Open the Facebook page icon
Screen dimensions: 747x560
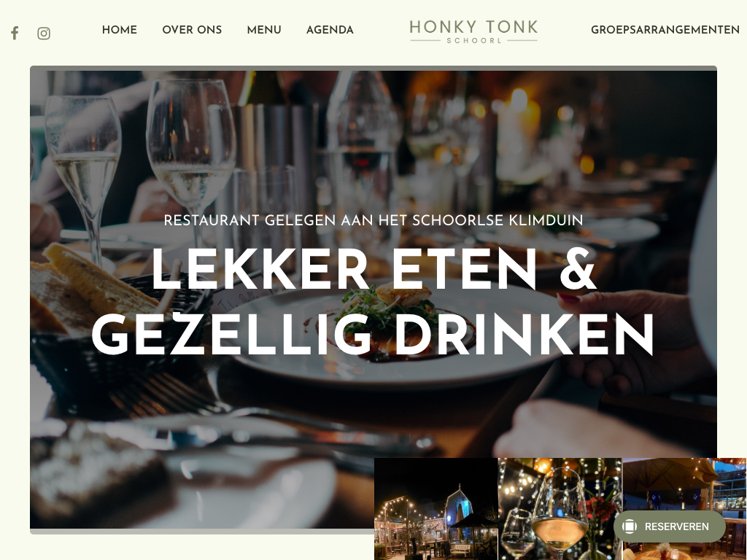[15, 34]
